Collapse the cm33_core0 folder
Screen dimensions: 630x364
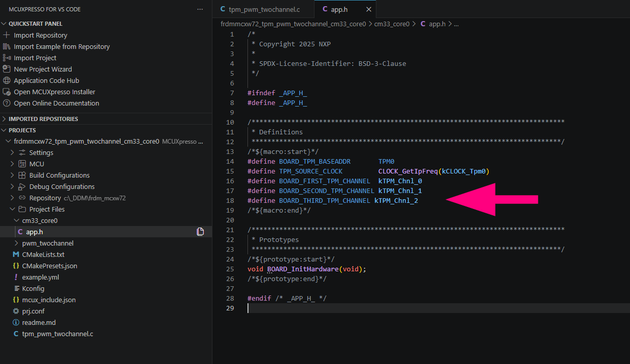pyautogui.click(x=17, y=220)
